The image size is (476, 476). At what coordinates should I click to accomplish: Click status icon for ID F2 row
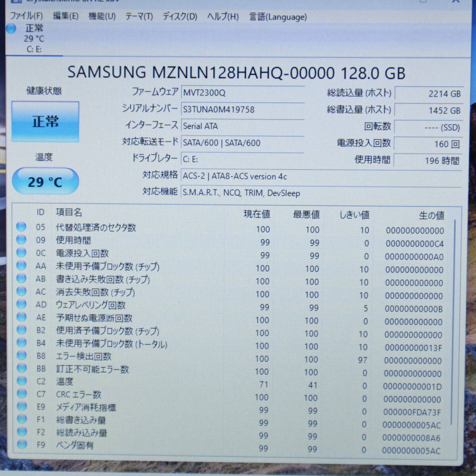pyautogui.click(x=21, y=432)
